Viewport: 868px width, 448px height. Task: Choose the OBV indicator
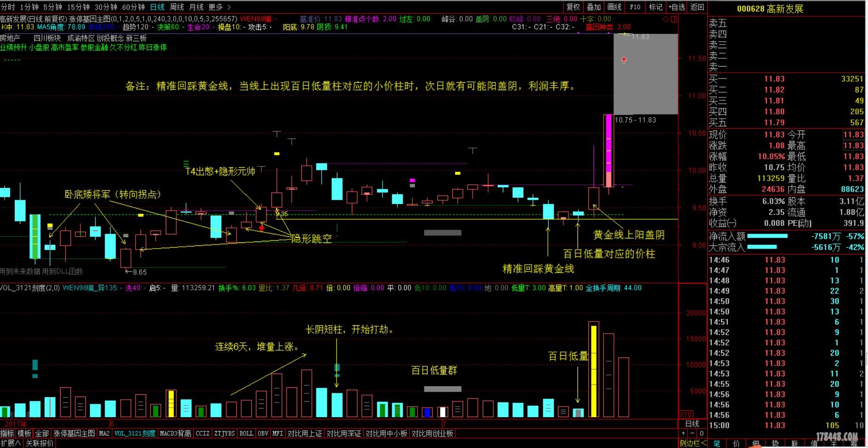[263, 433]
